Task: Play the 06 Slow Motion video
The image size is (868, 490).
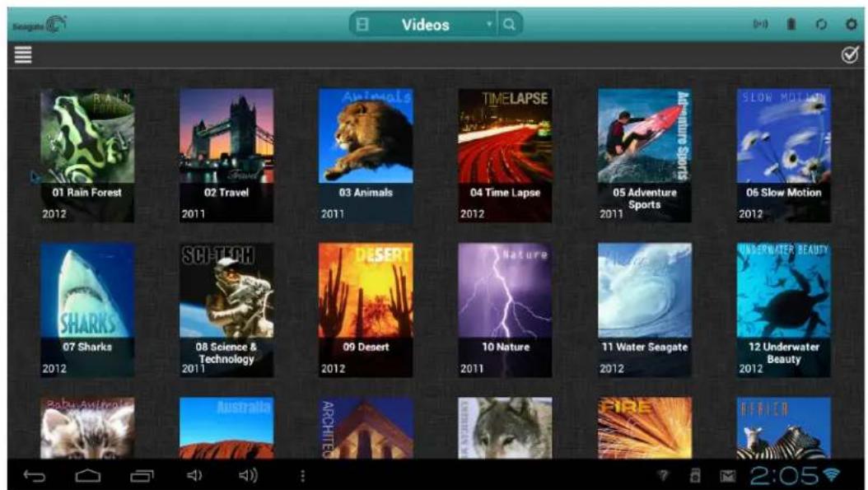Action: (783, 155)
